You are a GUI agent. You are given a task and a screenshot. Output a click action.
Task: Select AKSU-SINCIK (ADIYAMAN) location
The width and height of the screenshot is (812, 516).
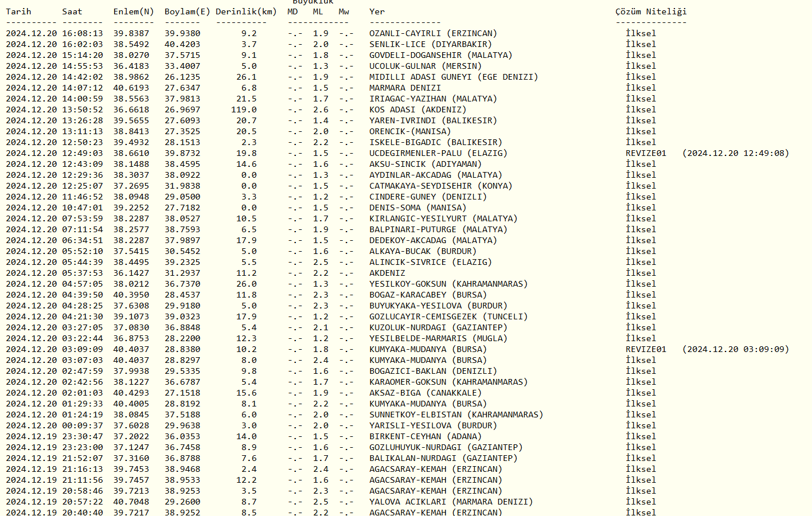click(x=425, y=164)
